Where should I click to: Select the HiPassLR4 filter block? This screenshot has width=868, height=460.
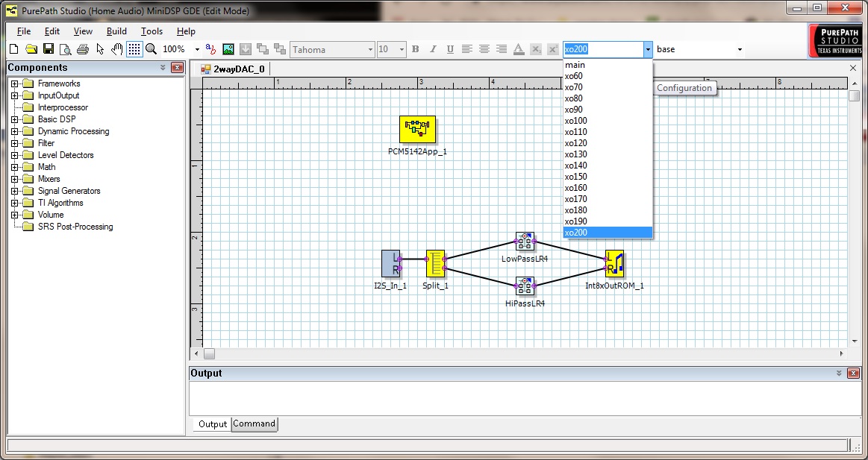click(x=525, y=286)
